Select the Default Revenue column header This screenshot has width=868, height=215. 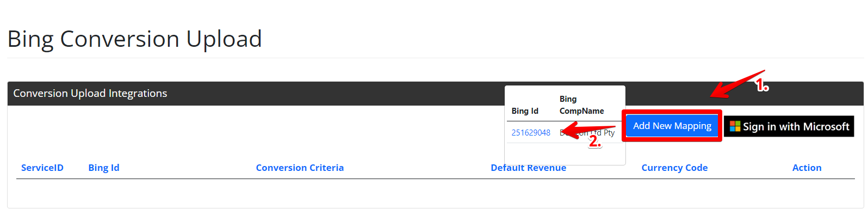[x=528, y=168]
